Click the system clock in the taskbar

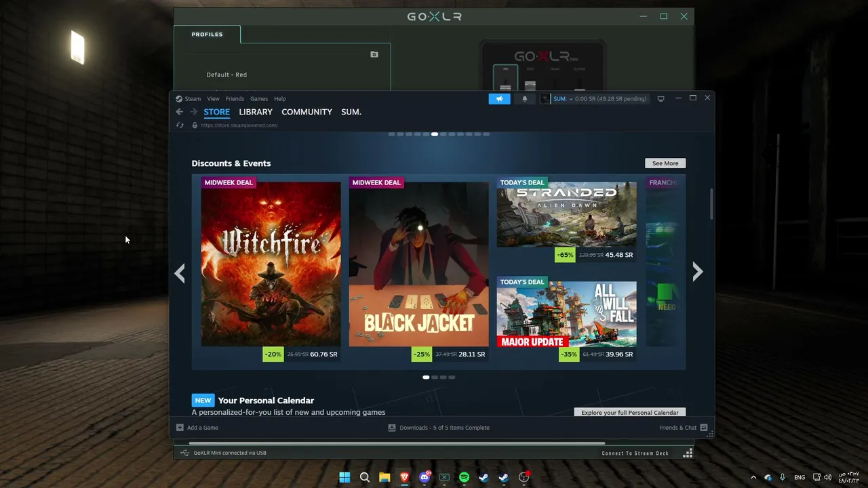point(850,477)
